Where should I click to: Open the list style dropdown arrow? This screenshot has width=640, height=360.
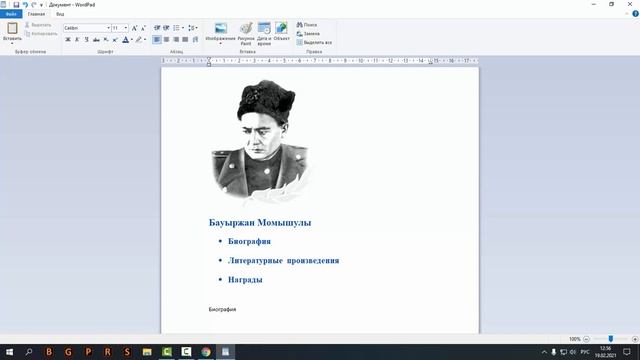point(182,28)
